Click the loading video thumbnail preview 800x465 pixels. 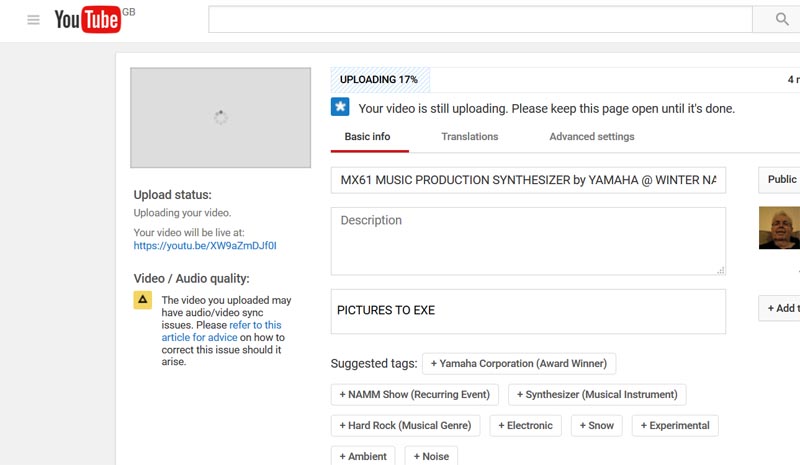pos(220,117)
